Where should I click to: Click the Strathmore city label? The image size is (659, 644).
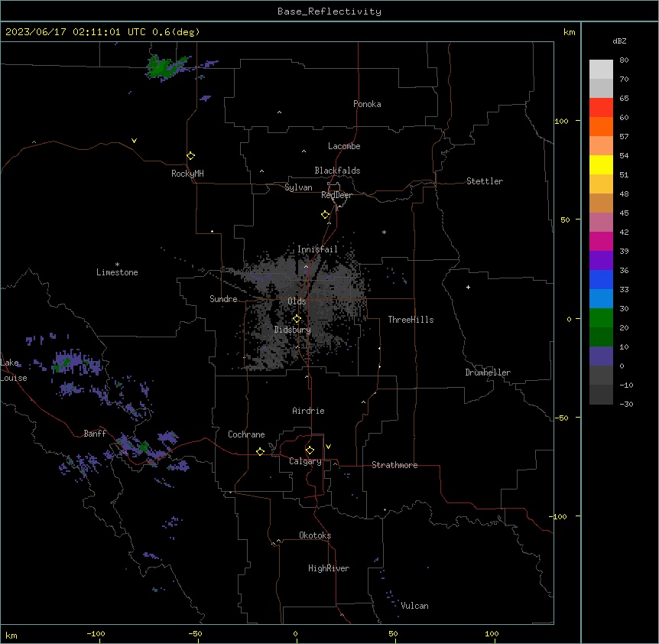coord(394,465)
